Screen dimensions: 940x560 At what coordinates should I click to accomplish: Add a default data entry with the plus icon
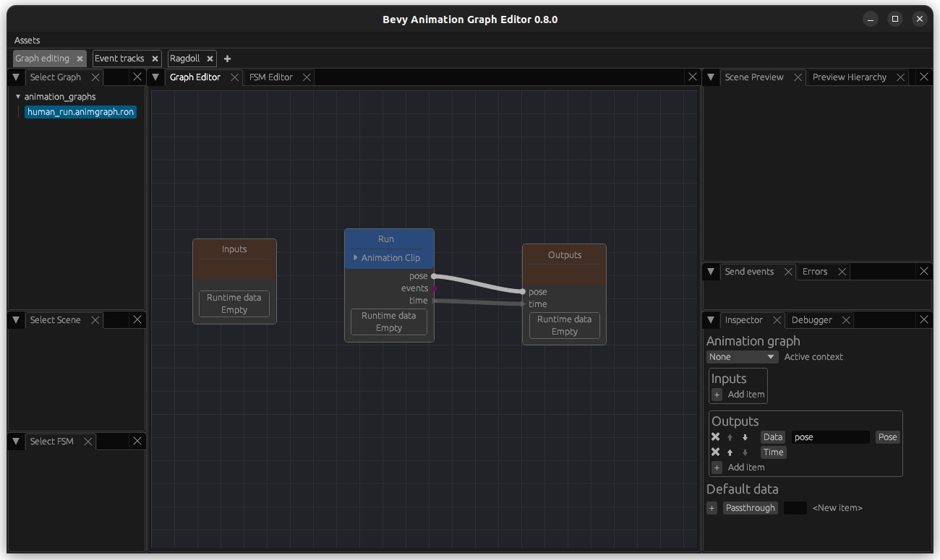click(712, 508)
